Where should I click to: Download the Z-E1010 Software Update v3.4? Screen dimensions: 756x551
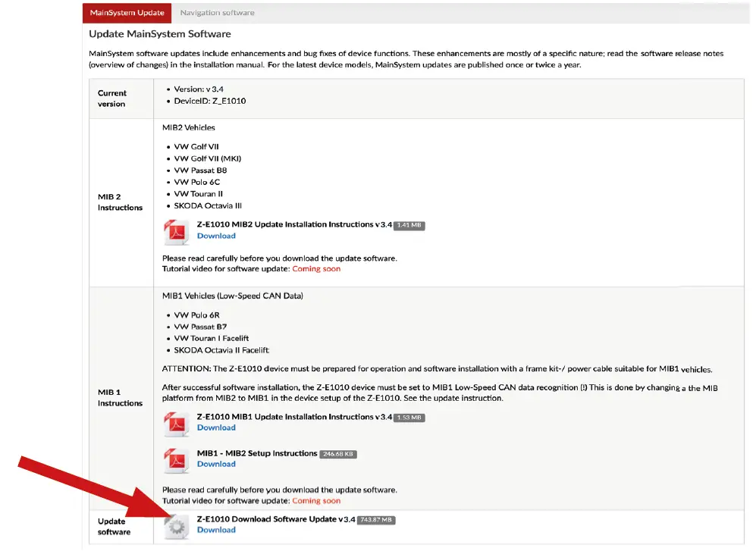pos(216,530)
